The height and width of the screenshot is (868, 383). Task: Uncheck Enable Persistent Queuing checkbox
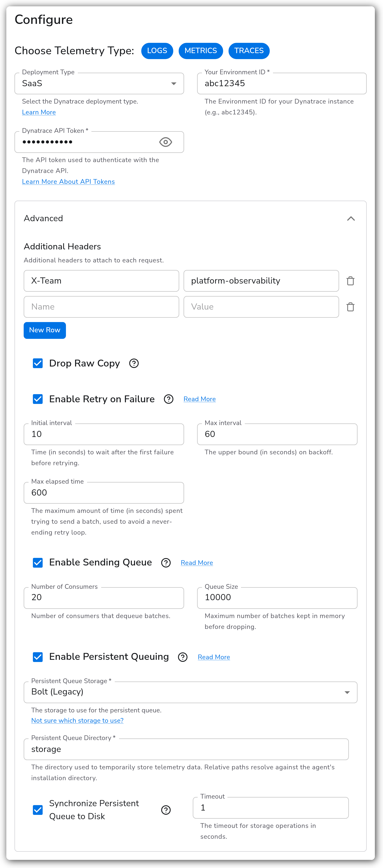click(38, 657)
